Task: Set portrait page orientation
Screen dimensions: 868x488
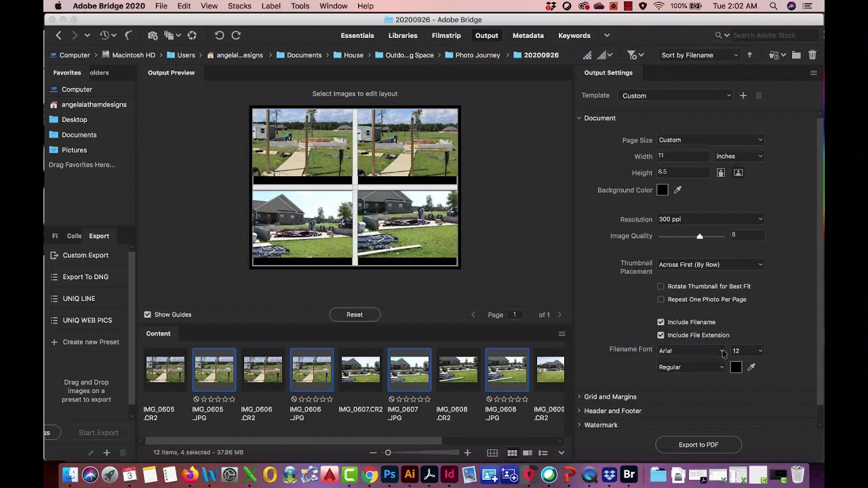Action: [721, 173]
